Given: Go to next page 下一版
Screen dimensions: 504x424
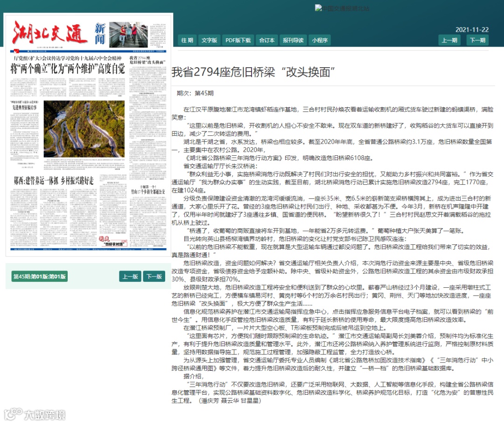Looking at the screenshot, I should coord(154,276).
